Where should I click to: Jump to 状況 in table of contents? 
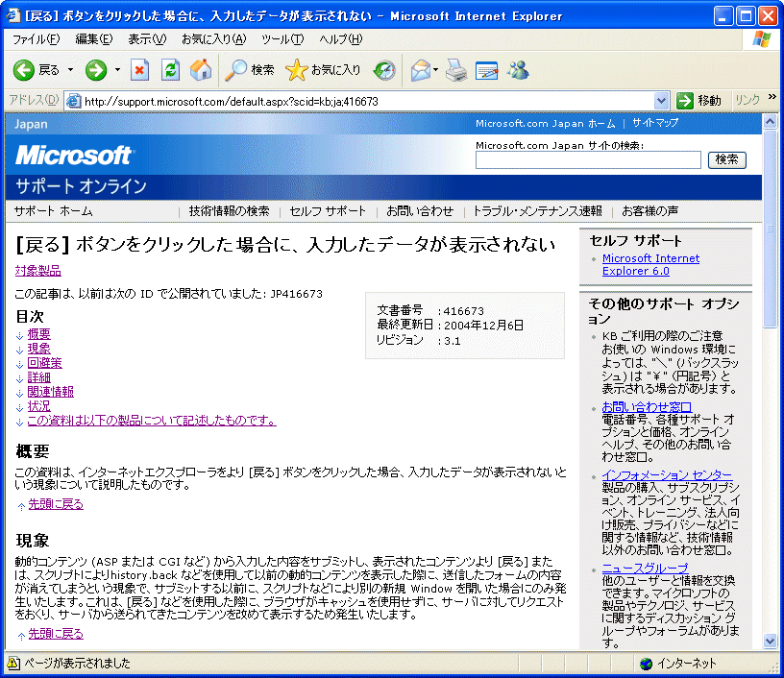click(39, 406)
